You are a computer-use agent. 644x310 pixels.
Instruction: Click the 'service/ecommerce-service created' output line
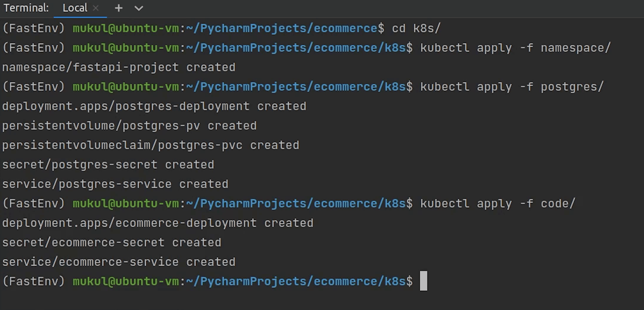(x=119, y=262)
